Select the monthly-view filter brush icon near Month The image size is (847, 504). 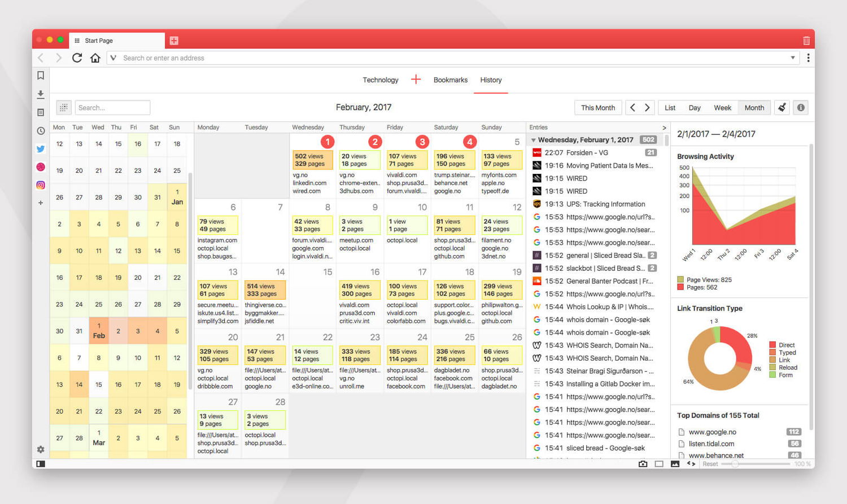click(x=782, y=107)
